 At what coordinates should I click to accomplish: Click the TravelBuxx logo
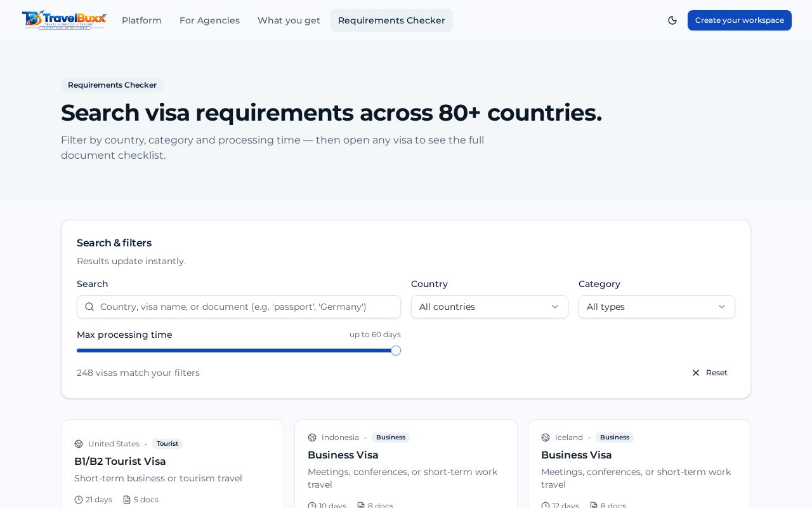[64, 20]
